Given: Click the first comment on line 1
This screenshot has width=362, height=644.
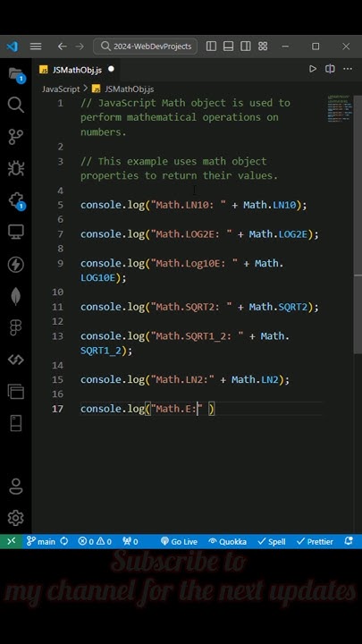Looking at the screenshot, I should pos(186,117).
